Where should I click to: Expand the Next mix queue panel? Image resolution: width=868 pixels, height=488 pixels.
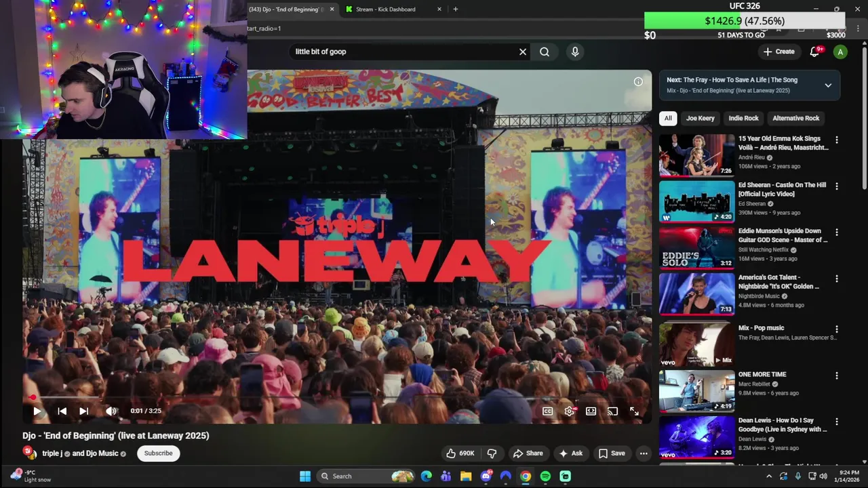pos(828,85)
